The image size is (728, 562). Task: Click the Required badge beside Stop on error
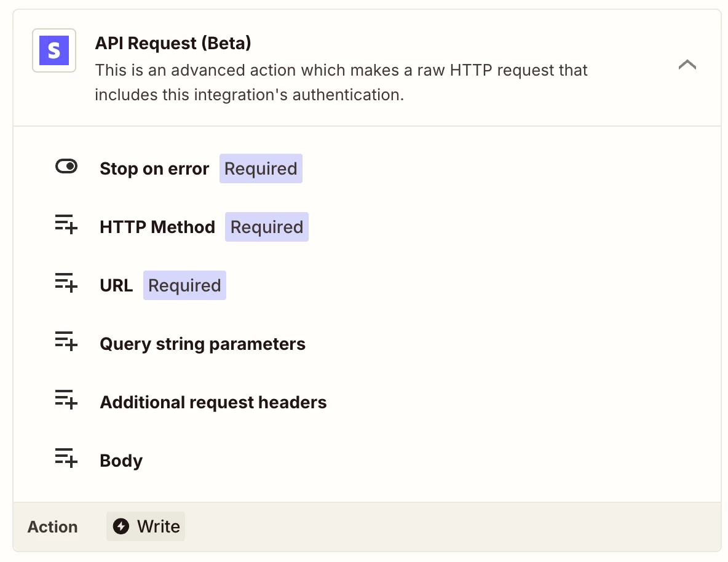261,168
